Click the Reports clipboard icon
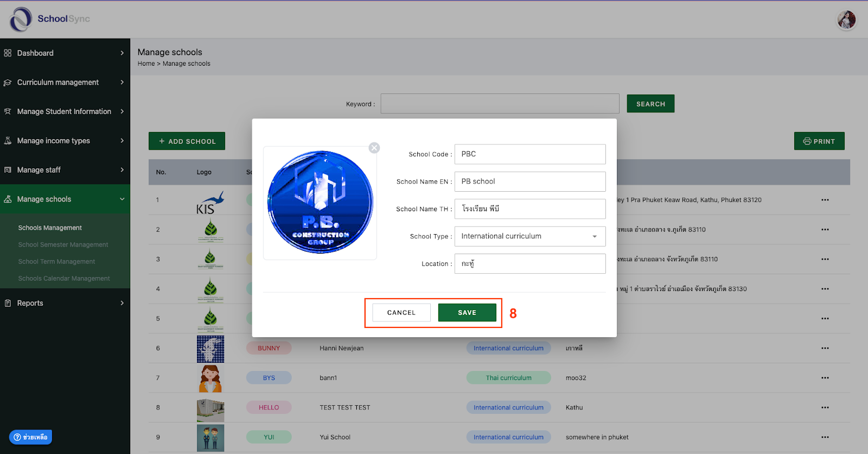Screen dimensions: 868x454 (x=8, y=303)
